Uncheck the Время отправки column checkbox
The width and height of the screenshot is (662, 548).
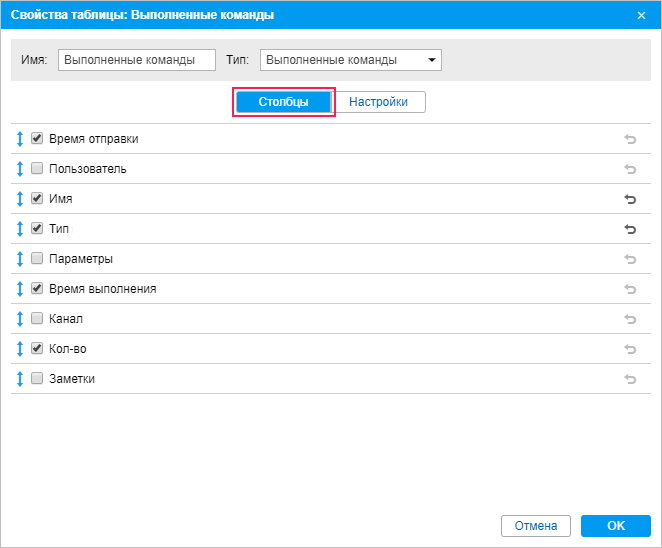37,139
